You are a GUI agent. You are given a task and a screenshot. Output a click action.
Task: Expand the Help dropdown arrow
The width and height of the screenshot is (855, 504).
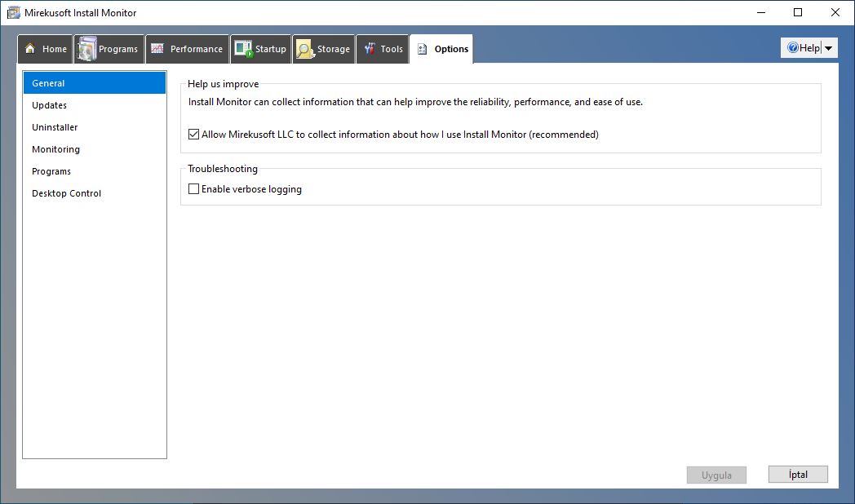[x=829, y=48]
